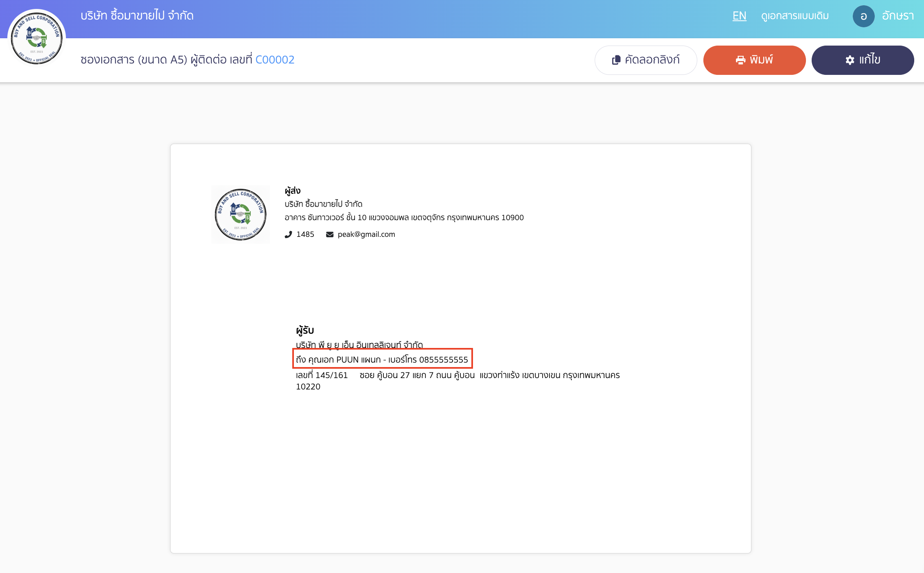Click the printer icon in the พิมพ์ button
Viewport: 924px width, 573px height.
[x=742, y=60]
